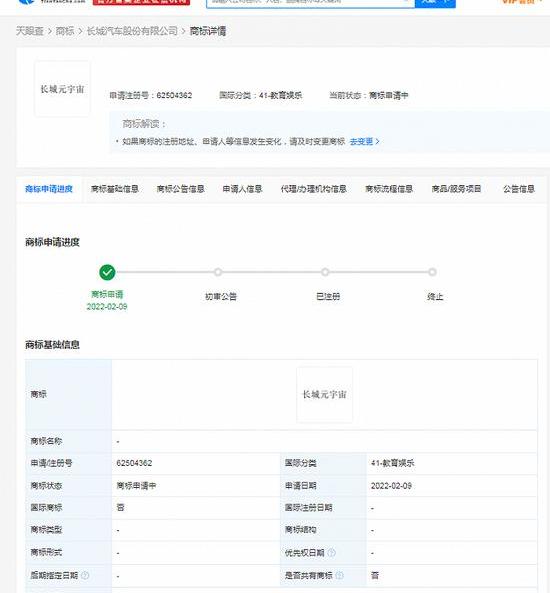The image size is (550, 593).
Task: Click the 商标申请中 value in 商标状态 row
Action: (136, 486)
